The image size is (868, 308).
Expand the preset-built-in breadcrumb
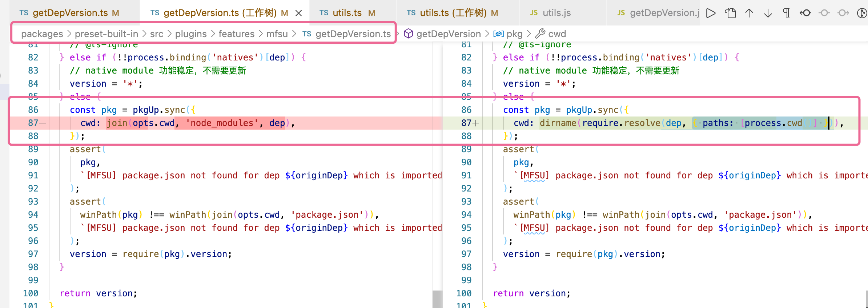[x=107, y=34]
